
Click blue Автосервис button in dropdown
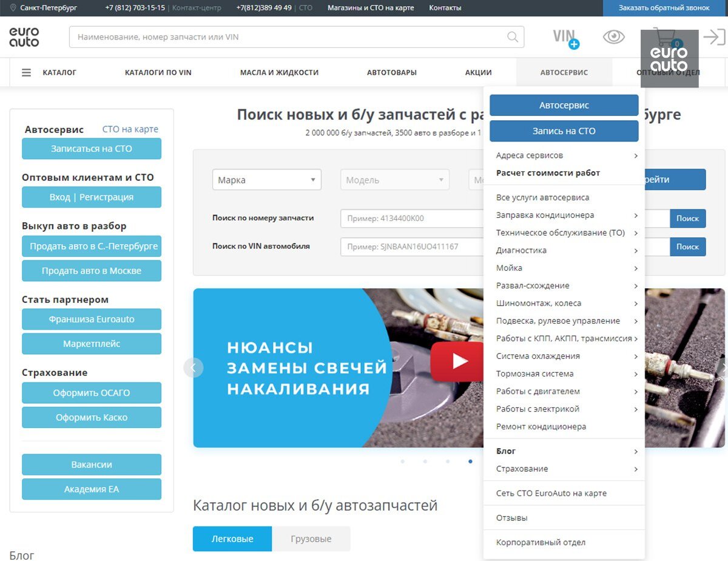pos(564,105)
